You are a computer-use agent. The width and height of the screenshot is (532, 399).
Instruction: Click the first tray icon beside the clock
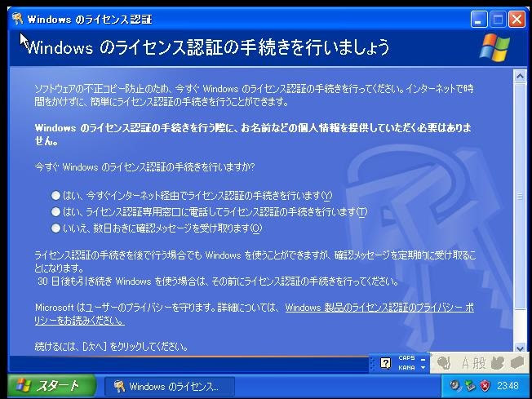455,386
